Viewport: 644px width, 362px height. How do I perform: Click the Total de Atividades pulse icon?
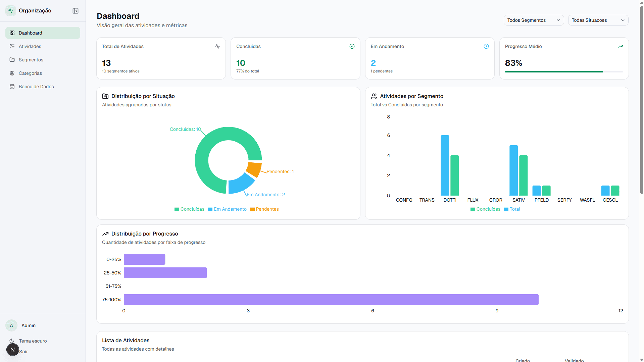[217, 46]
